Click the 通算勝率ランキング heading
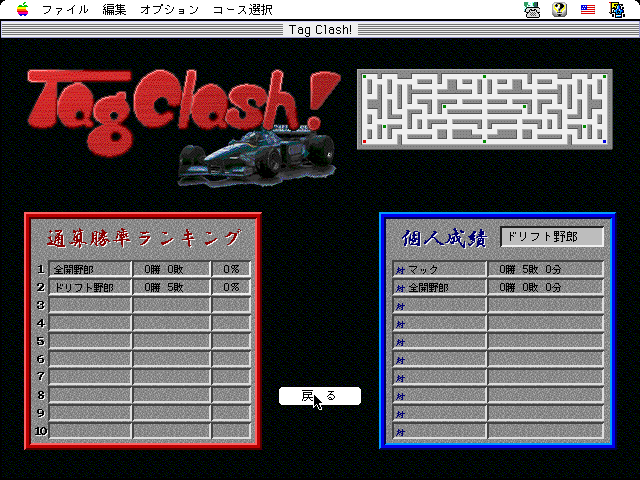This screenshot has height=480, width=640. point(144,238)
